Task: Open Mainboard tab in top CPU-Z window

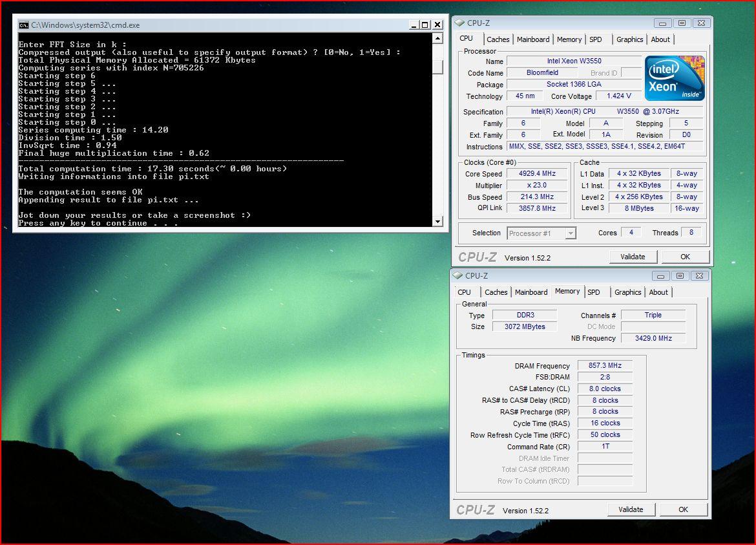Action: (533, 39)
